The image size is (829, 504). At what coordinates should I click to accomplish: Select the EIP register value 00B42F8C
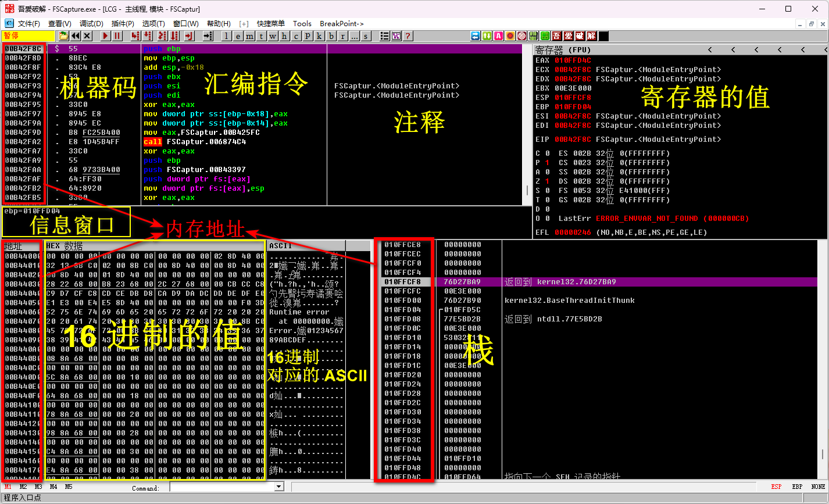(x=573, y=140)
